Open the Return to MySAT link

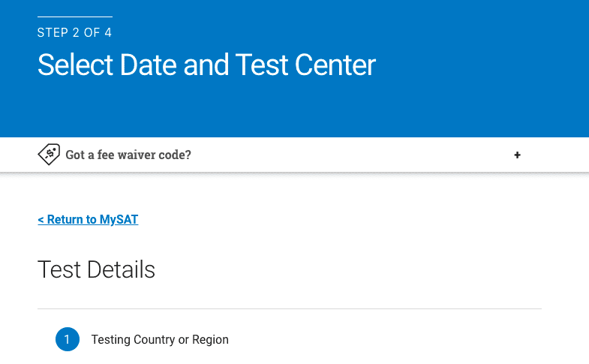coord(88,219)
